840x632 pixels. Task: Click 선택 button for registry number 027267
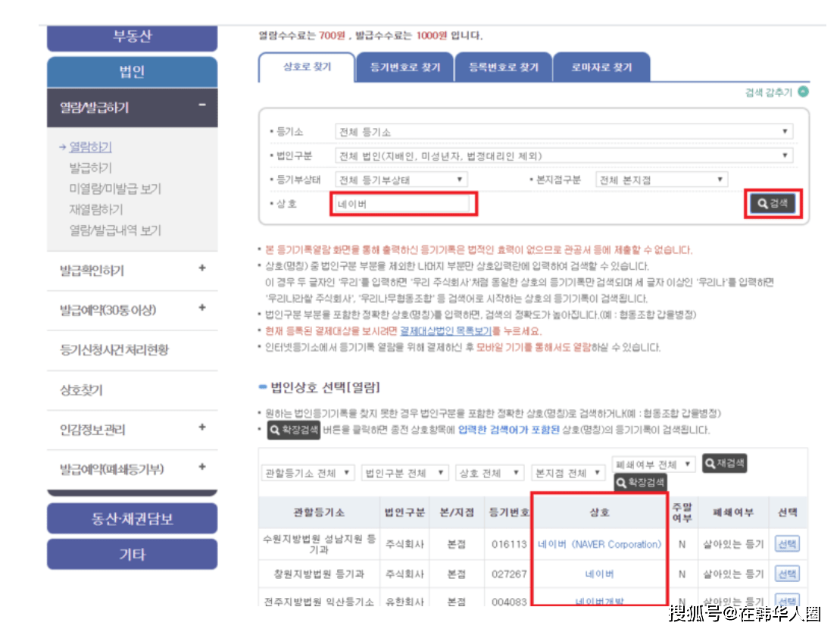point(787,574)
